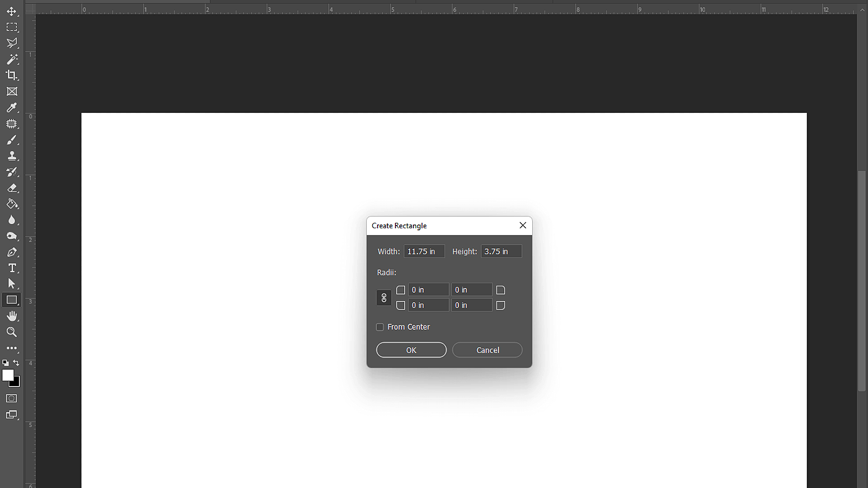Edit the rectangle Width input field
The width and height of the screenshot is (868, 488).
coord(424,251)
